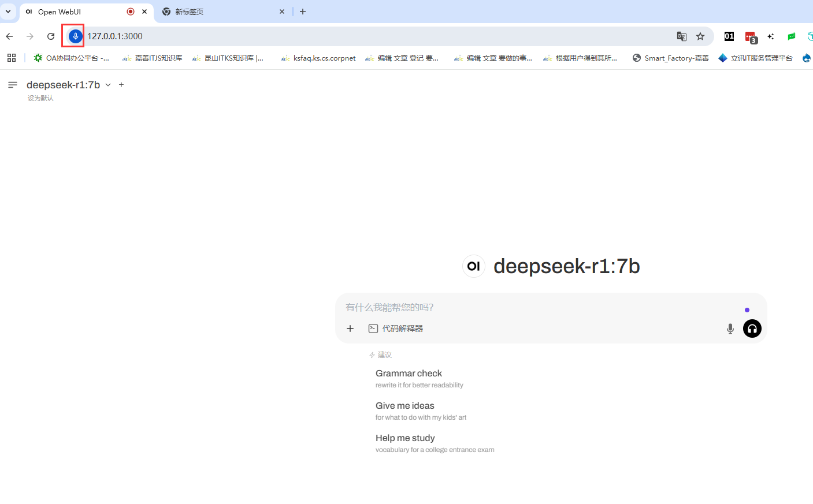The width and height of the screenshot is (813, 504).
Task: Open the 编辑 文章 要做的事 bookmark
Action: (493, 58)
